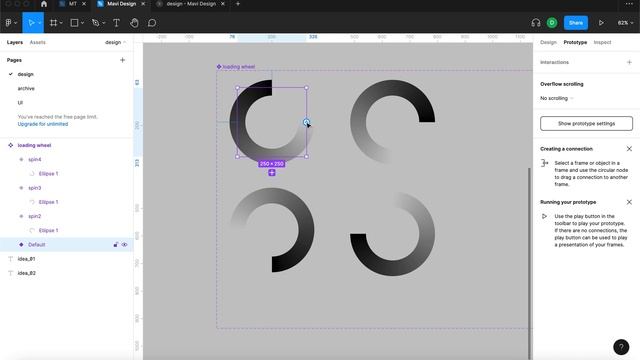Click Upgrade for unlimited link
The image size is (640, 360).
[43, 124]
